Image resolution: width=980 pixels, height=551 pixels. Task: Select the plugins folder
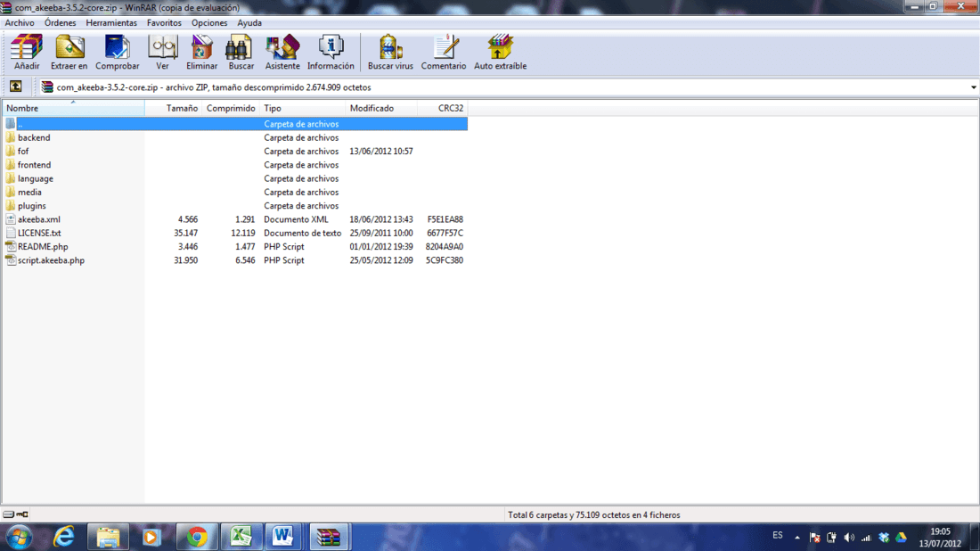click(x=32, y=206)
